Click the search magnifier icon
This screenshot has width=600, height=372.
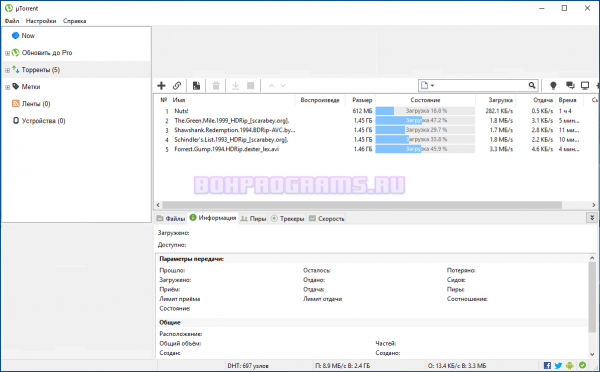(532, 85)
